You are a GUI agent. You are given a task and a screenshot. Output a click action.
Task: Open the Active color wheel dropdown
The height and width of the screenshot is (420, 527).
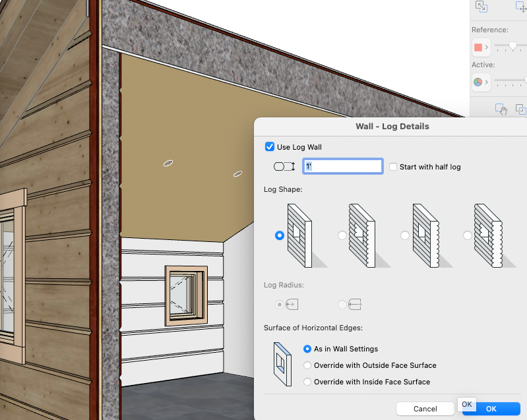coord(481,82)
